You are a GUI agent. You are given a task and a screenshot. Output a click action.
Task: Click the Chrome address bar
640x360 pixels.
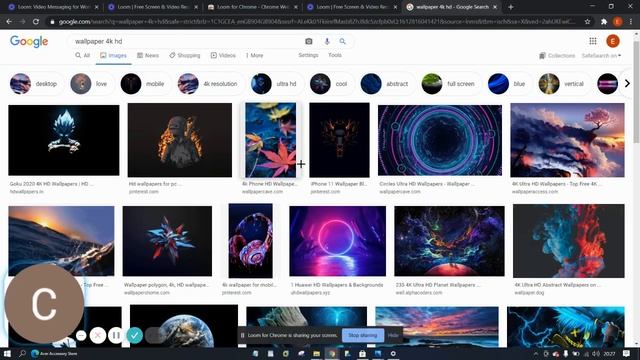point(314,22)
